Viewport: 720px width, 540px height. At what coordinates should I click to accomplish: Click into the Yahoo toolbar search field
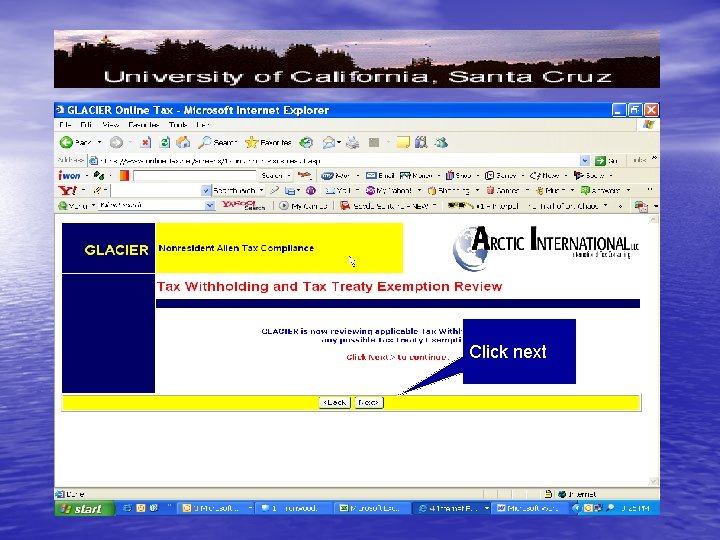point(156,190)
